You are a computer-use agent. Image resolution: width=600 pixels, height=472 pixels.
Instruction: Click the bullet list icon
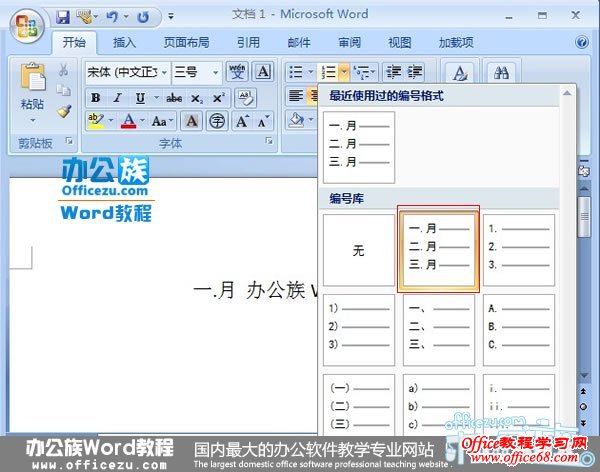click(294, 72)
